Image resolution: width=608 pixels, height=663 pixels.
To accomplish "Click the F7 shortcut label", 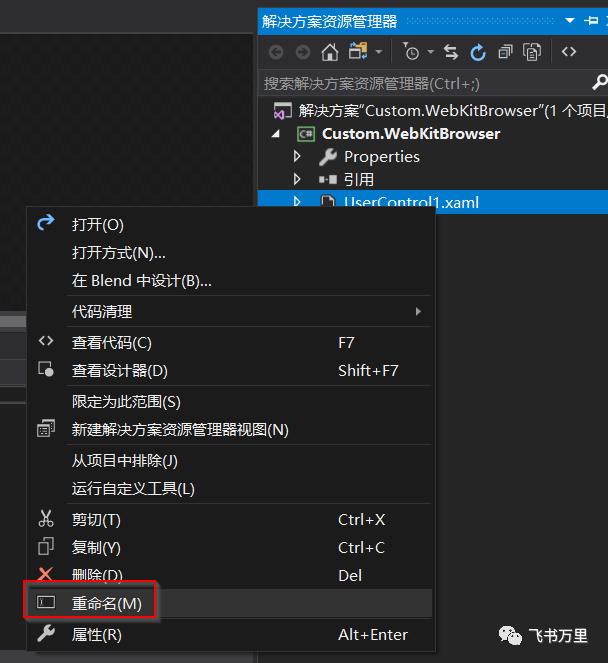I will pyautogui.click(x=346, y=342).
